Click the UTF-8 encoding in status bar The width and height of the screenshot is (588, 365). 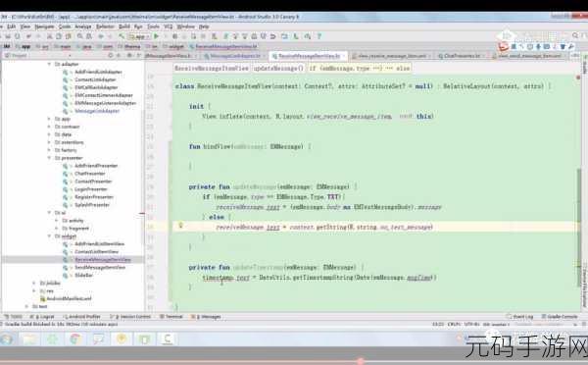[x=471, y=324]
